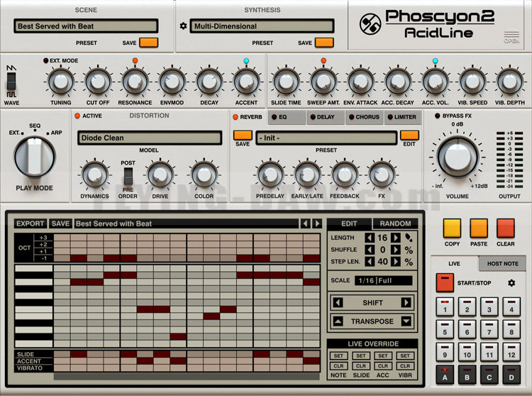Open the SCALE 1/16 Full selector
532x396 pixels.
[x=384, y=280]
